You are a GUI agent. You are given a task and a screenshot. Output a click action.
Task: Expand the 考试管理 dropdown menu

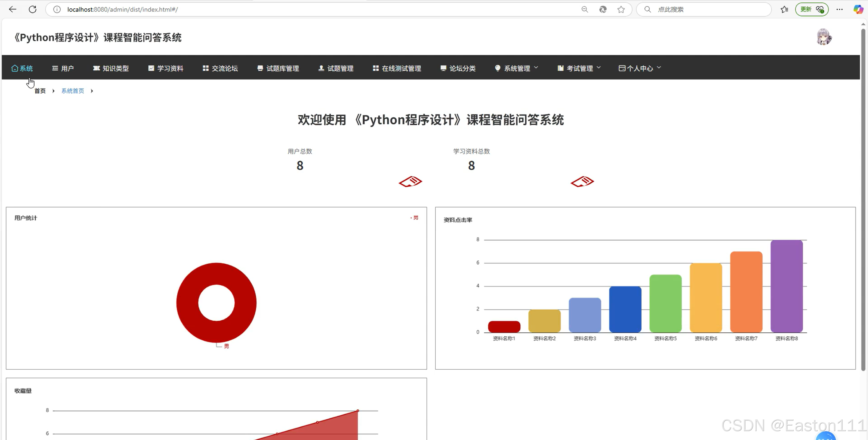pyautogui.click(x=579, y=68)
